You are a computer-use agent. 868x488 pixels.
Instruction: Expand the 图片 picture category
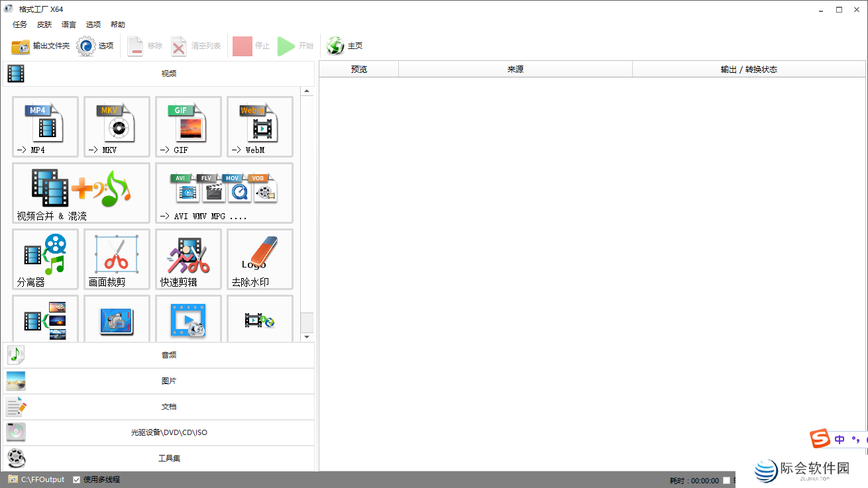tap(159, 381)
